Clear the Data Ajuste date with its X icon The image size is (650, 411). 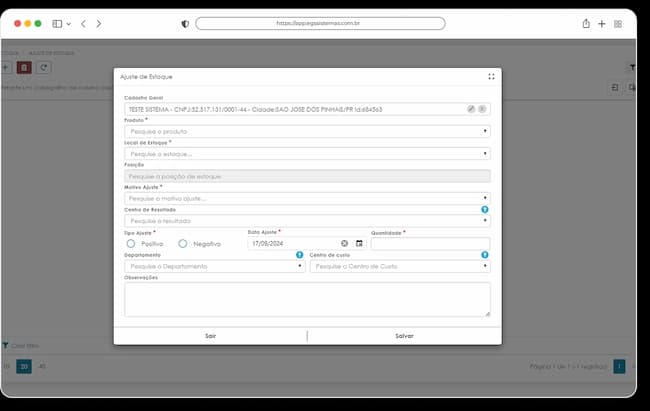click(x=344, y=243)
